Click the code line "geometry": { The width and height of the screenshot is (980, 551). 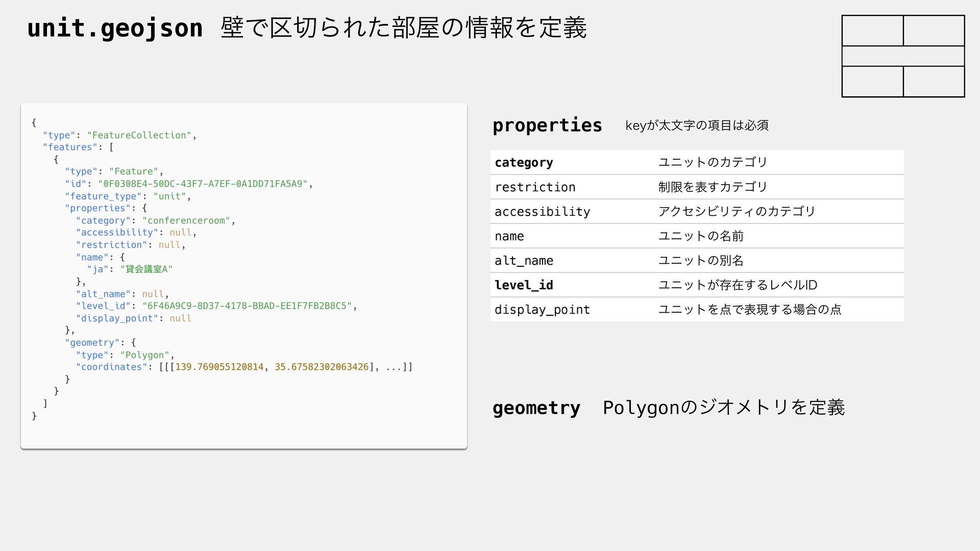tap(100, 342)
